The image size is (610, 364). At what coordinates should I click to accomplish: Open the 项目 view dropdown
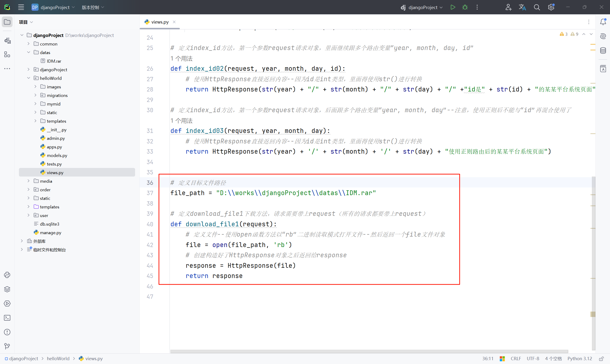point(26,22)
